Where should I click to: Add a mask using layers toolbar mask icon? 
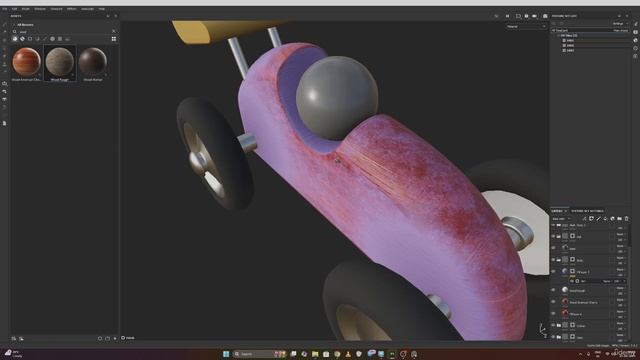pyautogui.click(x=591, y=219)
